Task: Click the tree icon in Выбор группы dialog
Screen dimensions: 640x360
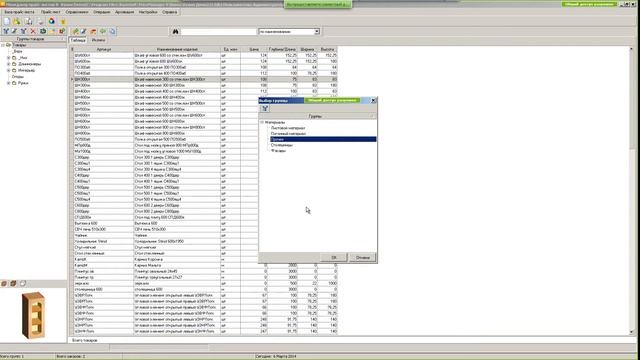Action: pyautogui.click(x=265, y=108)
